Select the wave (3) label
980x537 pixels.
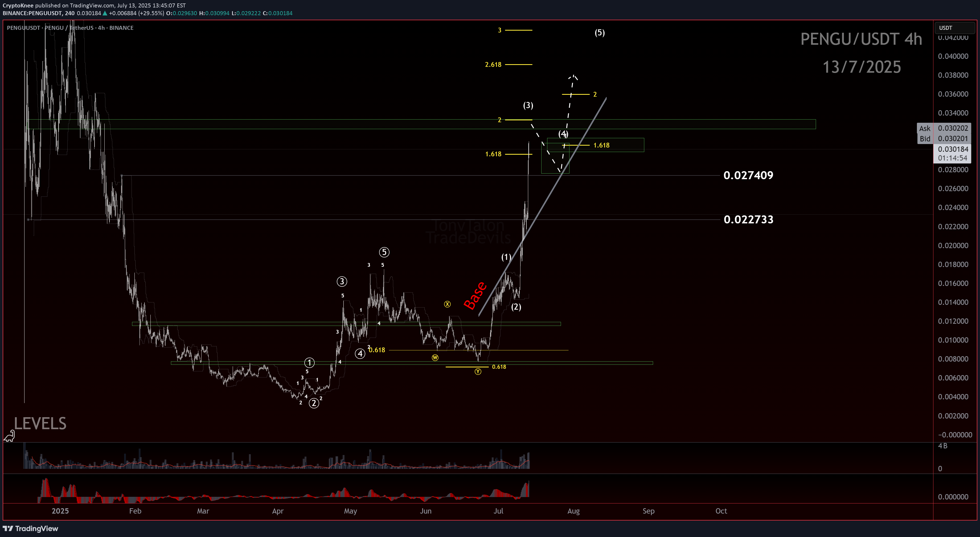pyautogui.click(x=528, y=105)
